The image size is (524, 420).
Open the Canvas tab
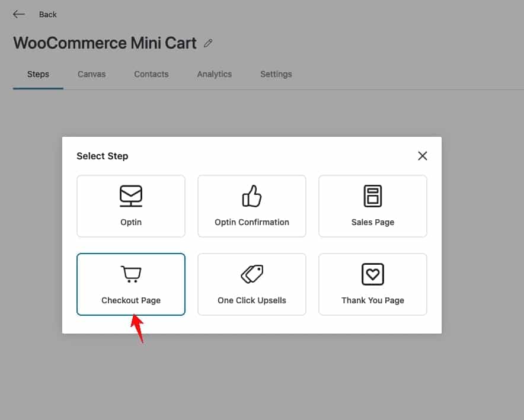[91, 74]
